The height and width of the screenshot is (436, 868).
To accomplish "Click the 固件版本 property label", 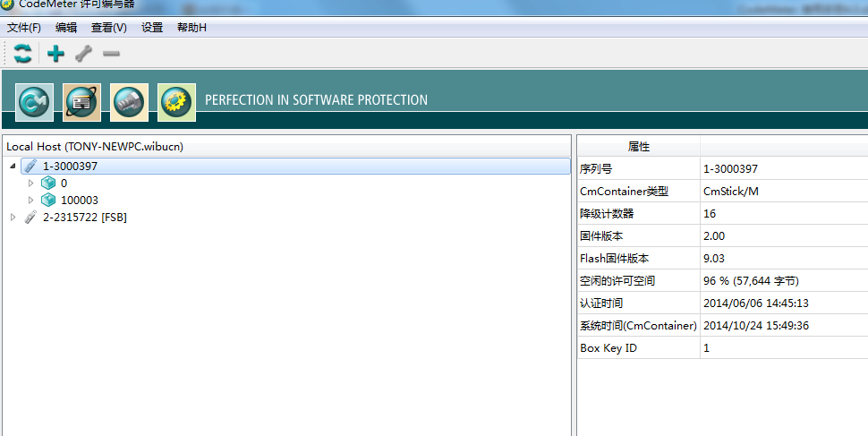I will (601, 236).
